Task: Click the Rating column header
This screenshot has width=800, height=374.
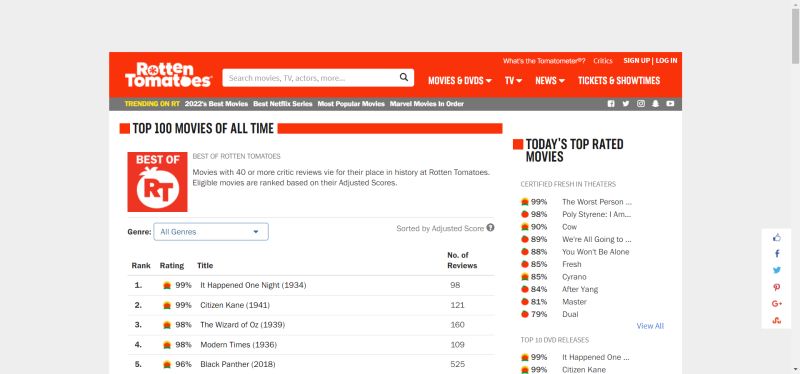Action: point(171,265)
